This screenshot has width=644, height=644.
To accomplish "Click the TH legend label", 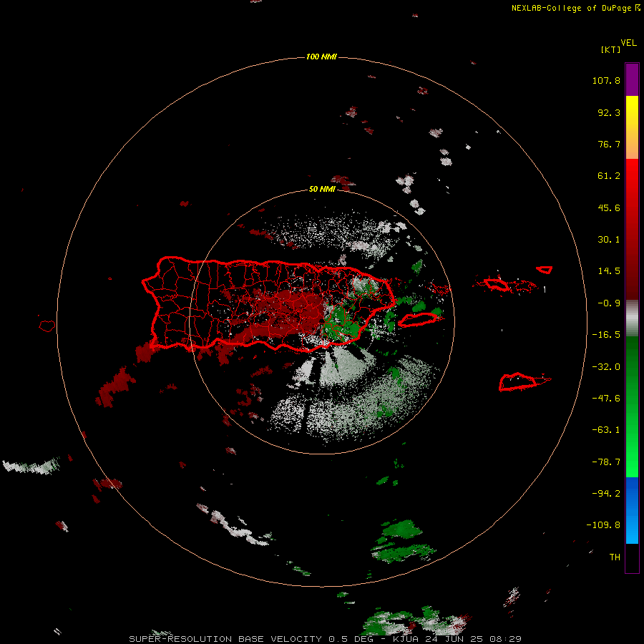I will tap(615, 557).
